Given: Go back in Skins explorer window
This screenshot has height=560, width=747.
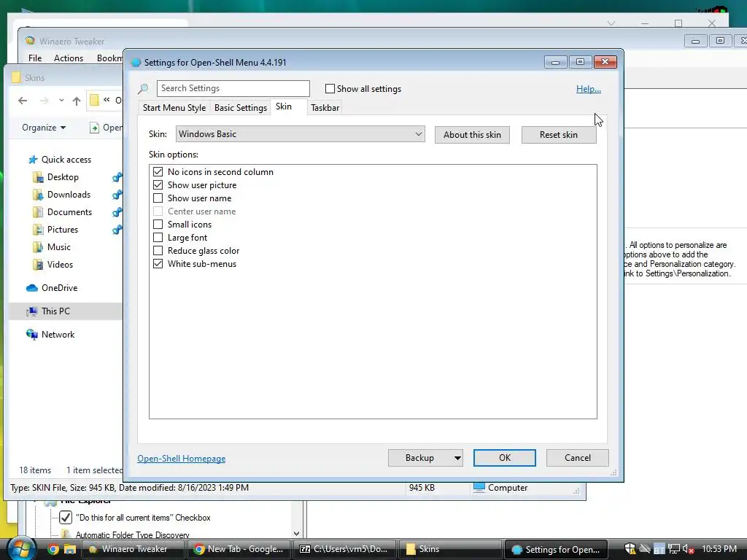Looking at the screenshot, I should point(23,101).
